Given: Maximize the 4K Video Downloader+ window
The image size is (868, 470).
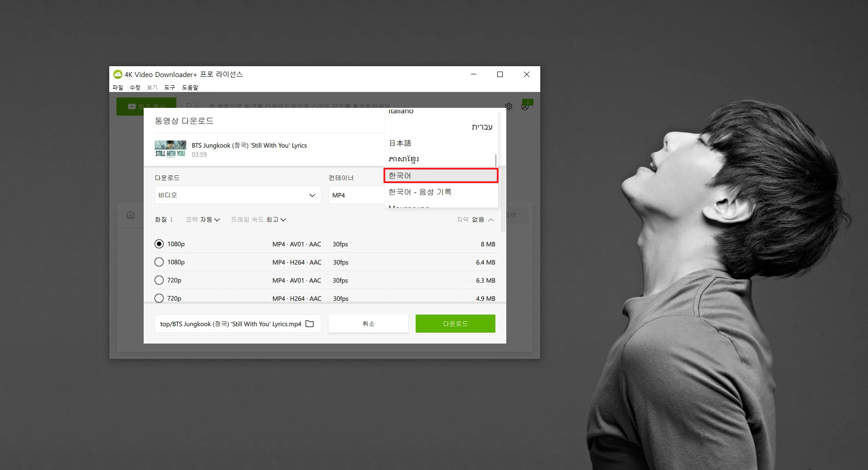Looking at the screenshot, I should (500, 74).
